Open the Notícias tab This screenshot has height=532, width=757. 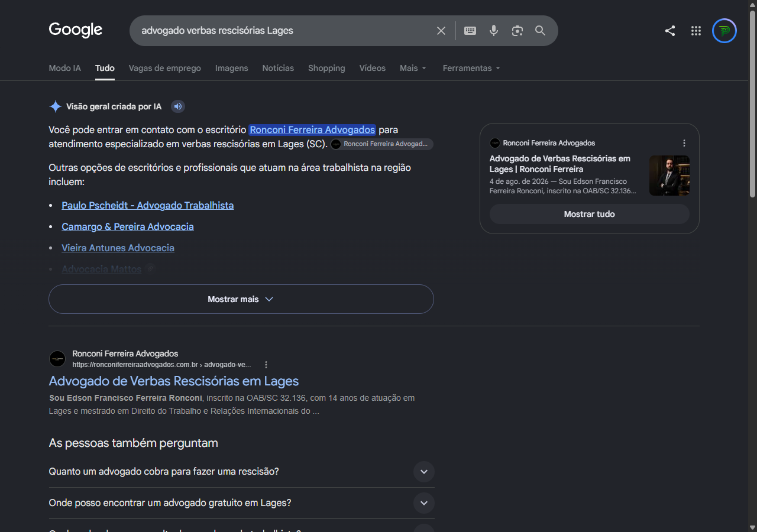(x=278, y=68)
